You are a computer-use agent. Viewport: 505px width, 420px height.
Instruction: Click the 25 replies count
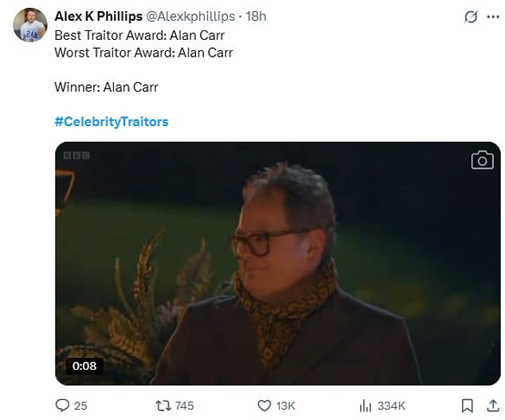80,406
